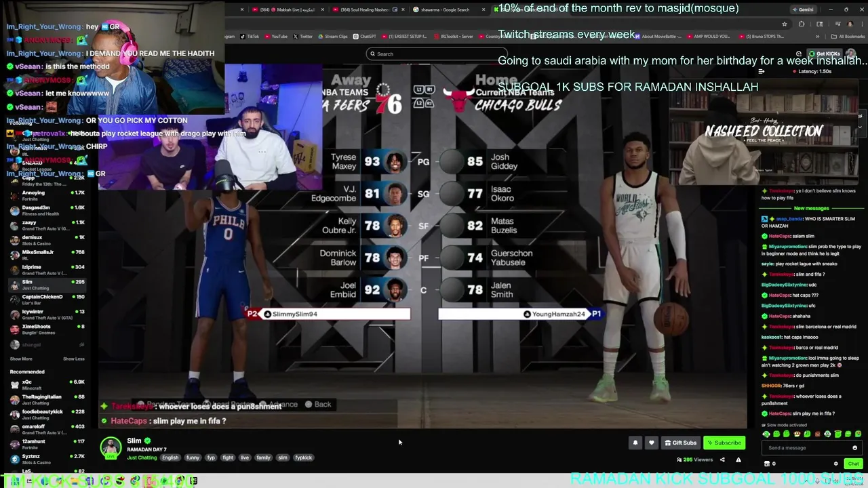Open Syztmz channel in the sidebar

[x=47, y=460]
